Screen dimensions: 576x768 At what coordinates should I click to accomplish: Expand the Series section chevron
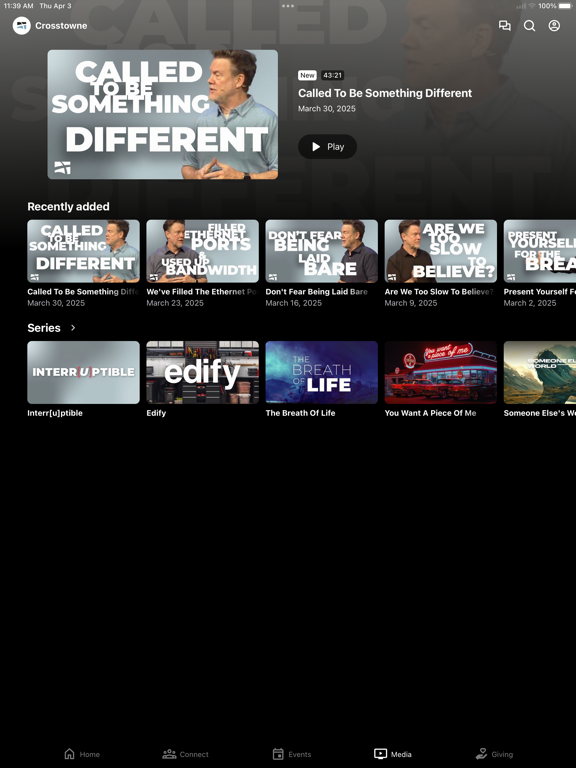click(x=73, y=328)
